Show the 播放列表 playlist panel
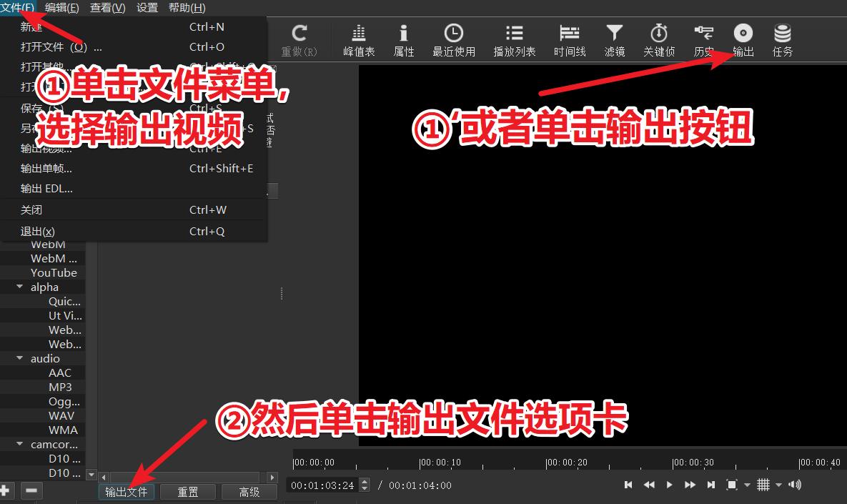Viewport: 847px width, 504px height. coord(514,39)
